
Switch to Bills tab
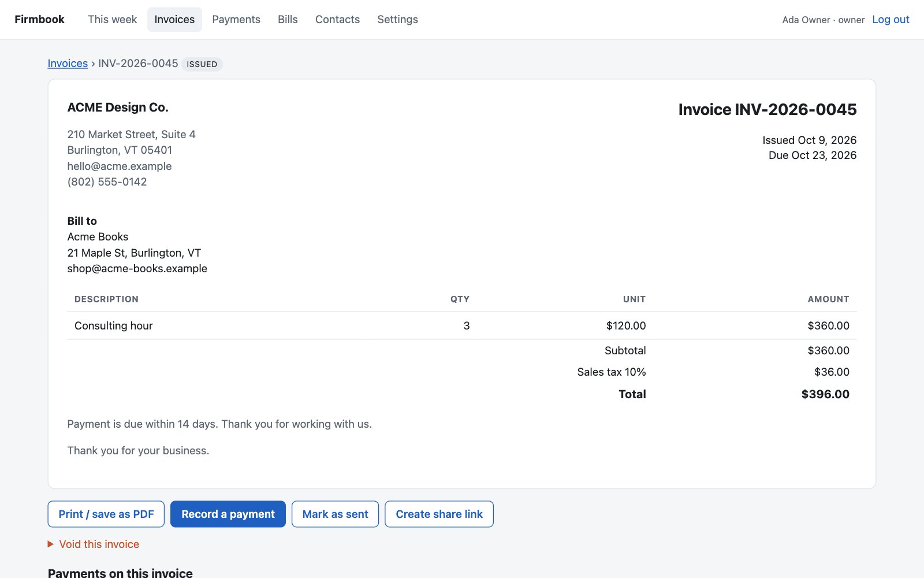(x=288, y=19)
